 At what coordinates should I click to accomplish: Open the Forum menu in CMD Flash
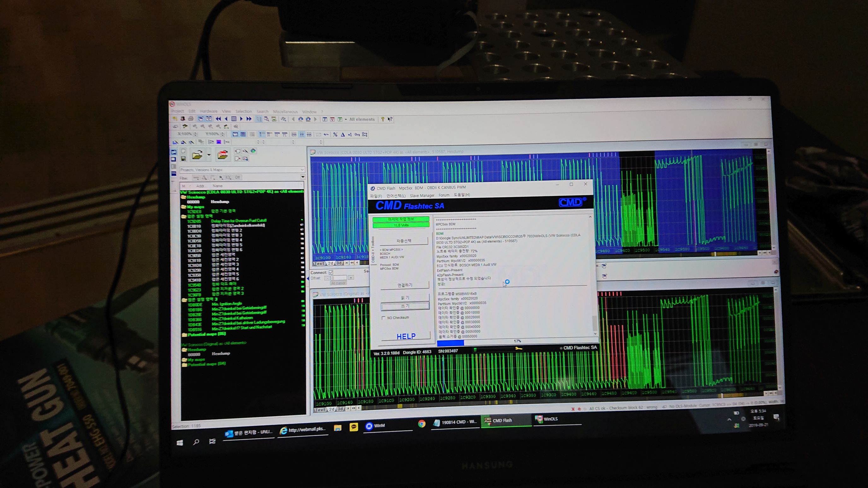tap(444, 195)
